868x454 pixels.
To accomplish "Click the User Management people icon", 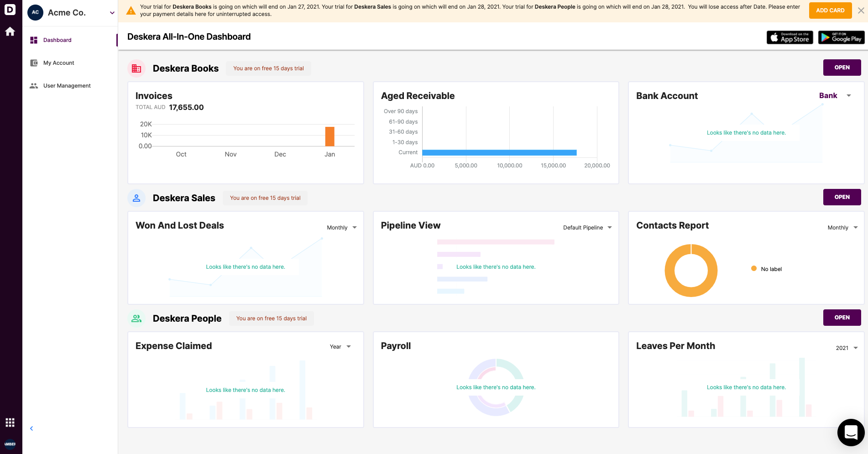I will (34, 86).
